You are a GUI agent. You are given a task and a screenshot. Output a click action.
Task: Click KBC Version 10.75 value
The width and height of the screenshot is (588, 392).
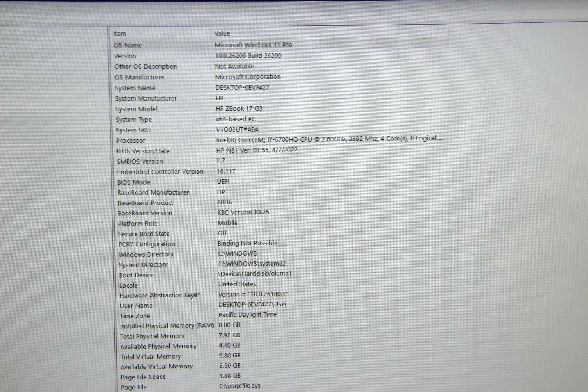tap(243, 213)
